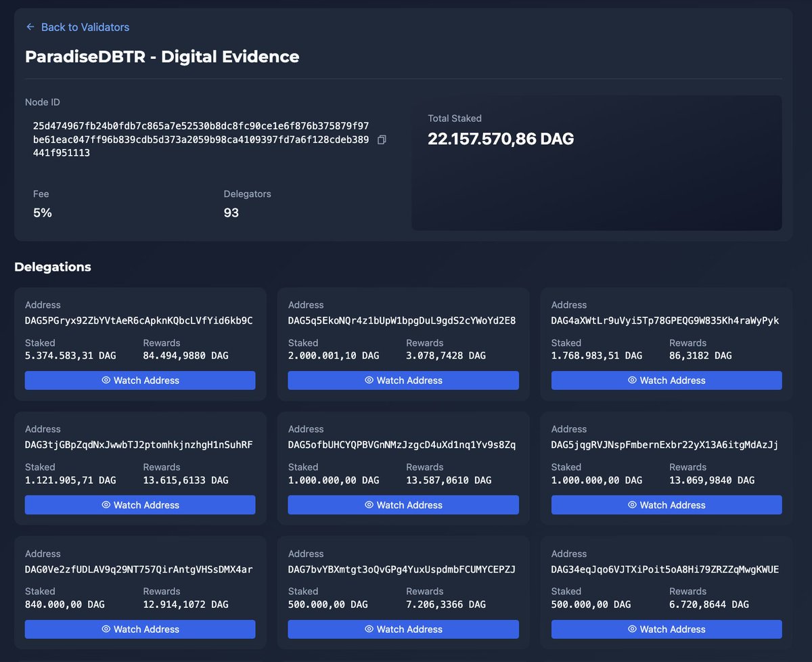Watch address DAG5q5EkoNQr4z1bUpW1bpgDuL9gdS2cYWoYd2E8
The image size is (812, 662).
coord(403,380)
